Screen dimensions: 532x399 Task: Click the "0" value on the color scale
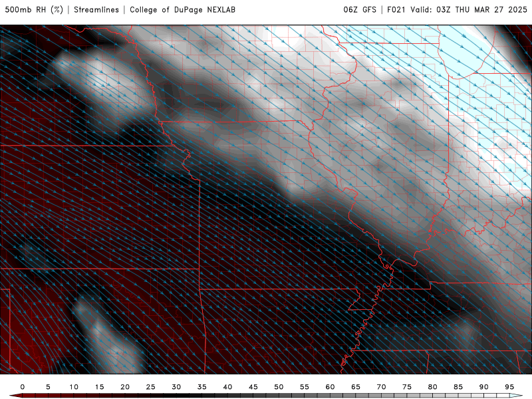[23, 387]
